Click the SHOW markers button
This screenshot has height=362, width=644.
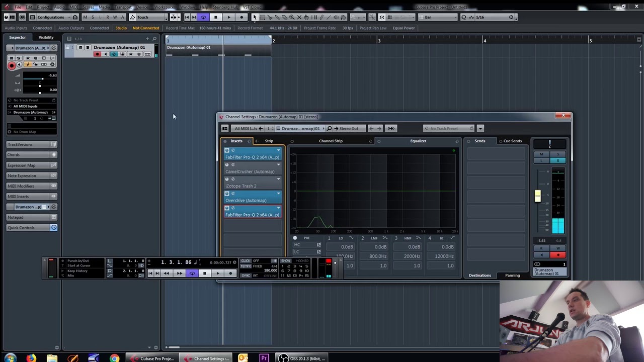(x=286, y=261)
